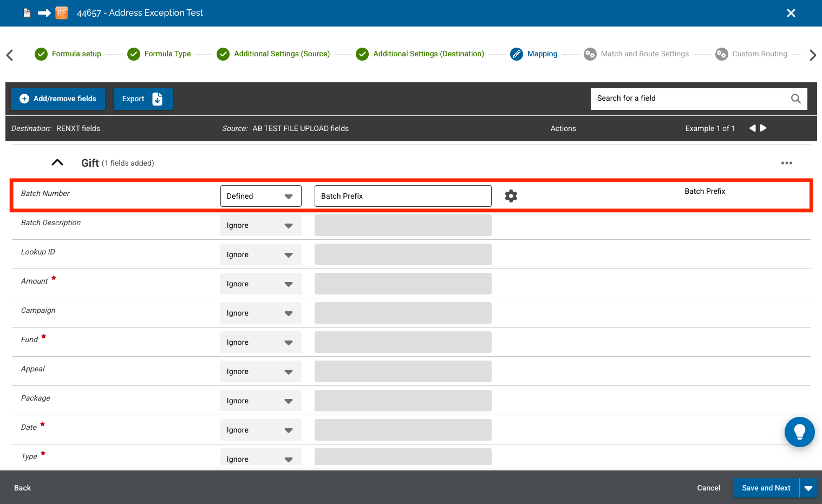Click the right chevron to reveal more steps
The image size is (822, 504).
[x=812, y=55]
